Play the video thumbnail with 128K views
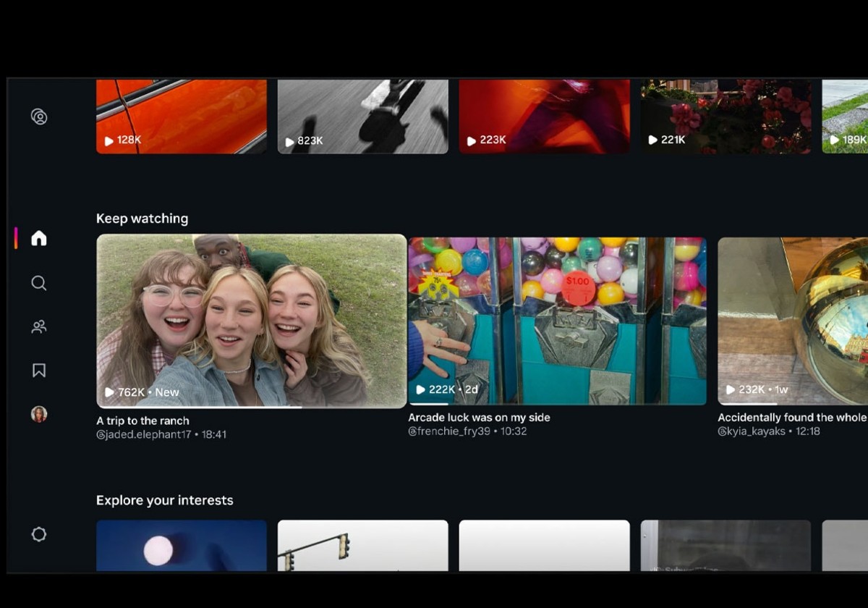The height and width of the screenshot is (608, 868). (182, 117)
